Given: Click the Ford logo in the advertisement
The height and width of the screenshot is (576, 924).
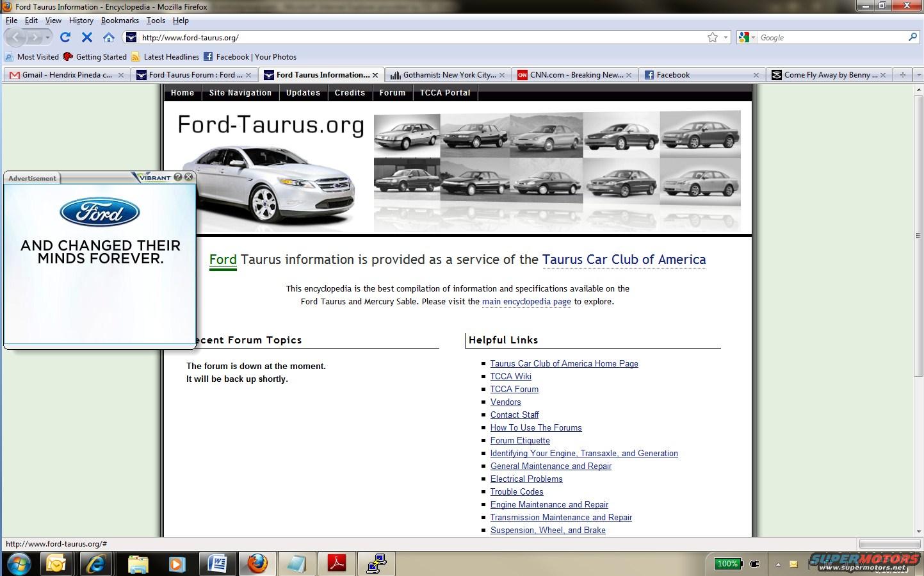Looking at the screenshot, I should point(100,212).
